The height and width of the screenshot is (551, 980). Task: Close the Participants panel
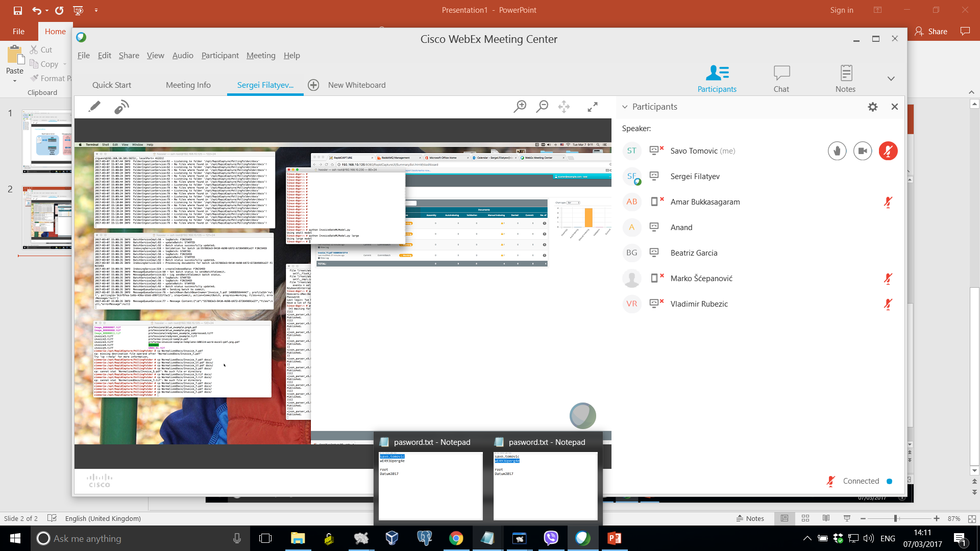click(x=894, y=107)
